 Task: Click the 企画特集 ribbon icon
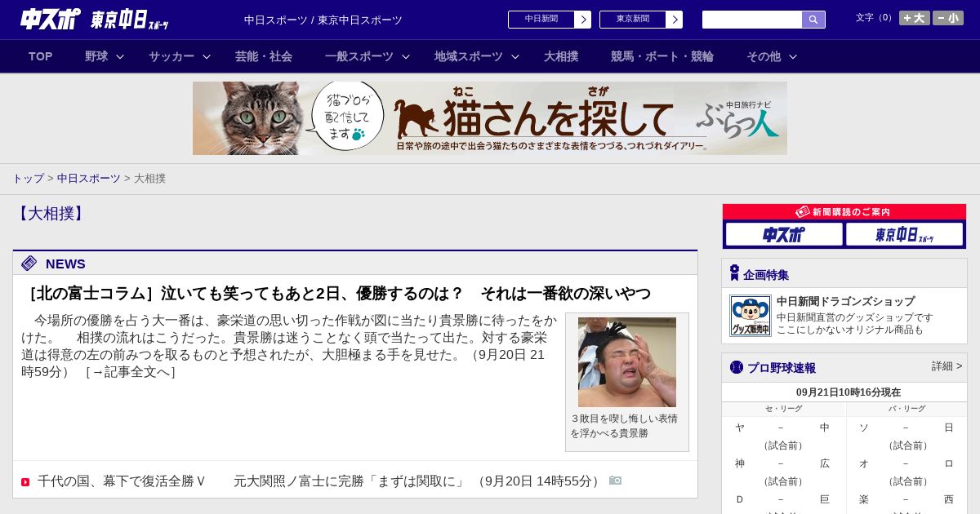coord(735,273)
